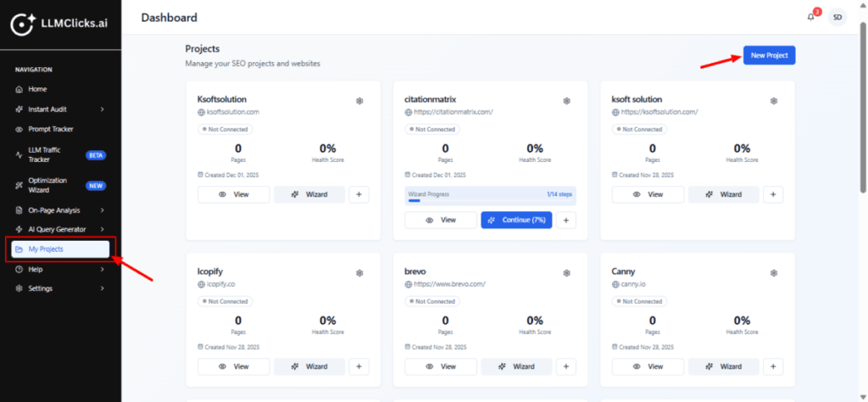Open settings gear on Ksoftsolution card
The width and height of the screenshot is (868, 402).
359,101
